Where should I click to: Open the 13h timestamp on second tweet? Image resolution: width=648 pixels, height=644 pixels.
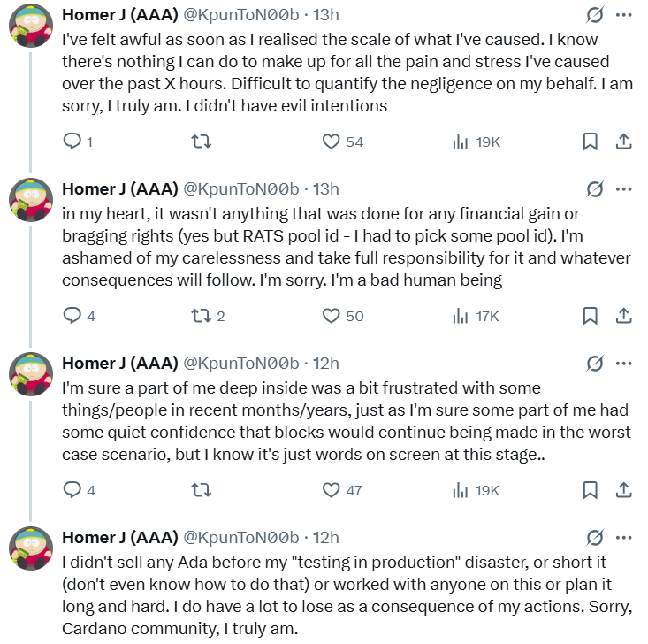point(326,189)
